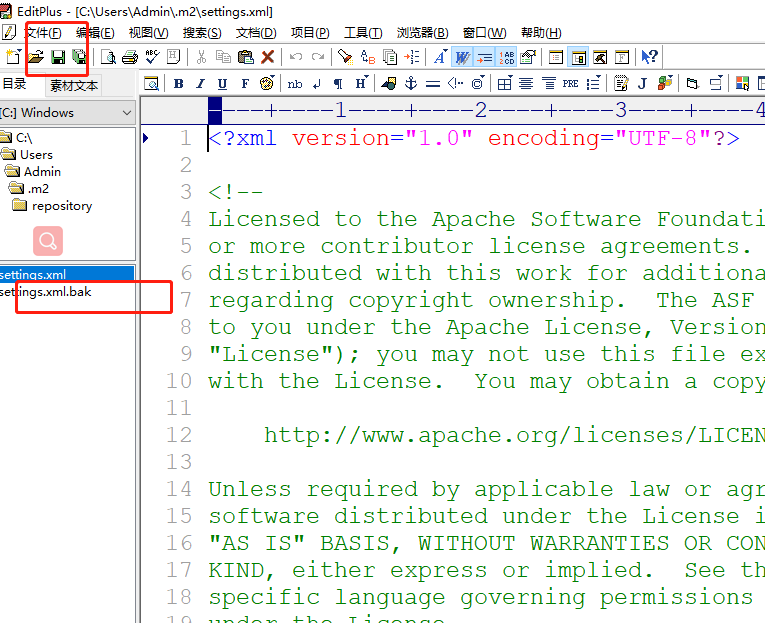Toggle the Line Number display button
The image size is (765, 623).
pyautogui.click(x=507, y=57)
